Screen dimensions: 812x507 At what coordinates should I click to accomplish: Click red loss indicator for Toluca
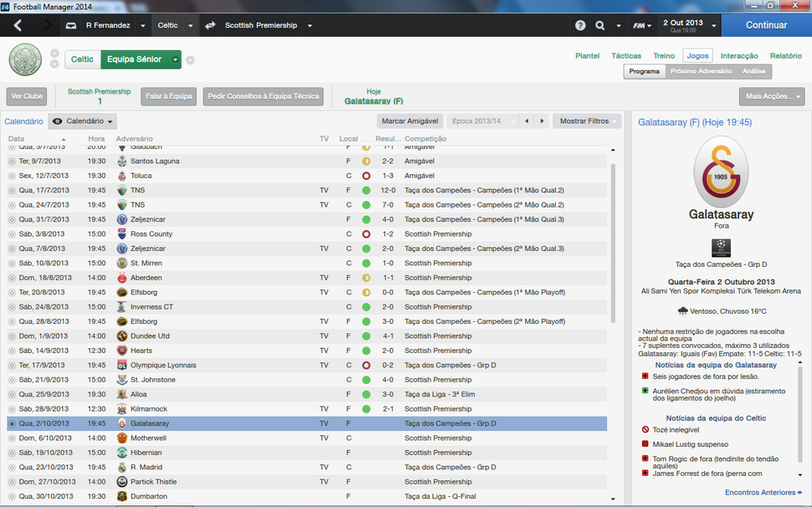click(366, 176)
